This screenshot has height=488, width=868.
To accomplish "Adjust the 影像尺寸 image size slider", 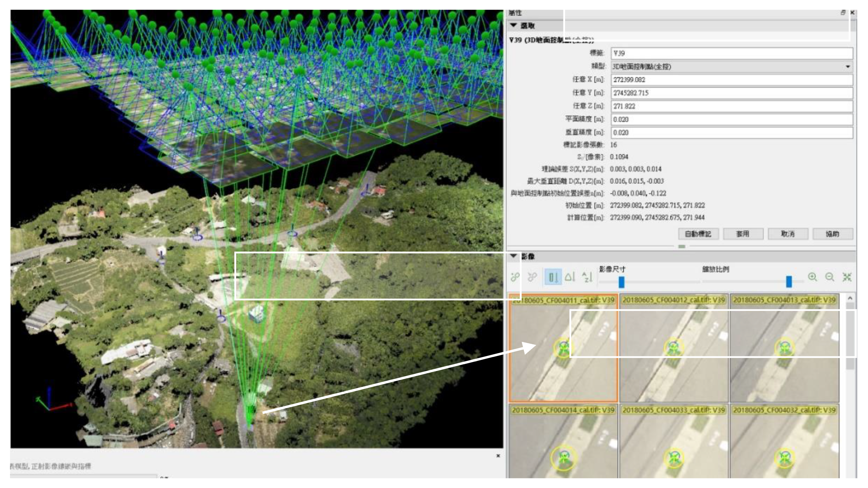I will pos(621,282).
